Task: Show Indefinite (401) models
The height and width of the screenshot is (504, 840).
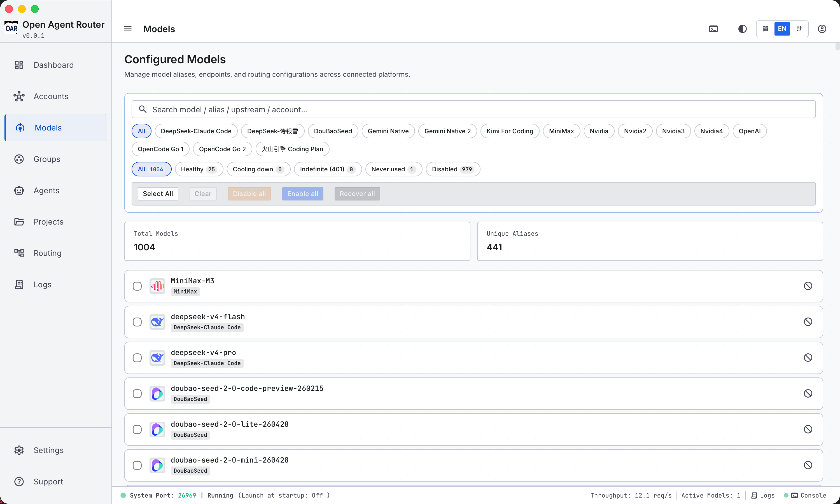Action: (328, 169)
